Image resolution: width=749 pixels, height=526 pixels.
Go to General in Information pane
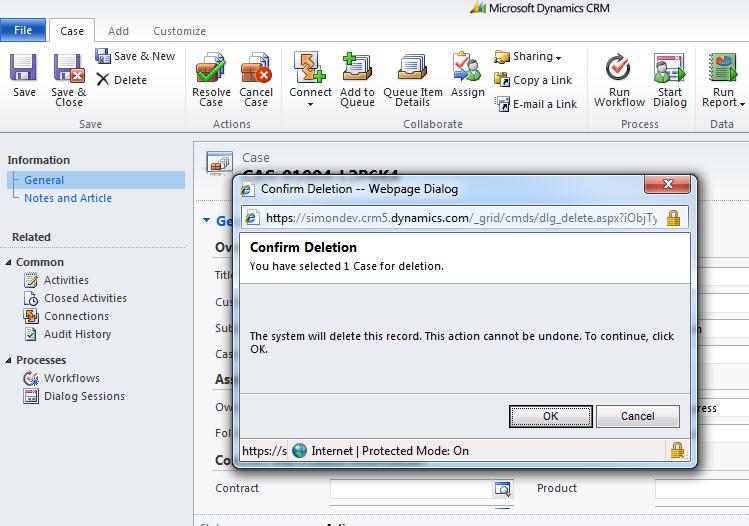[x=44, y=180]
